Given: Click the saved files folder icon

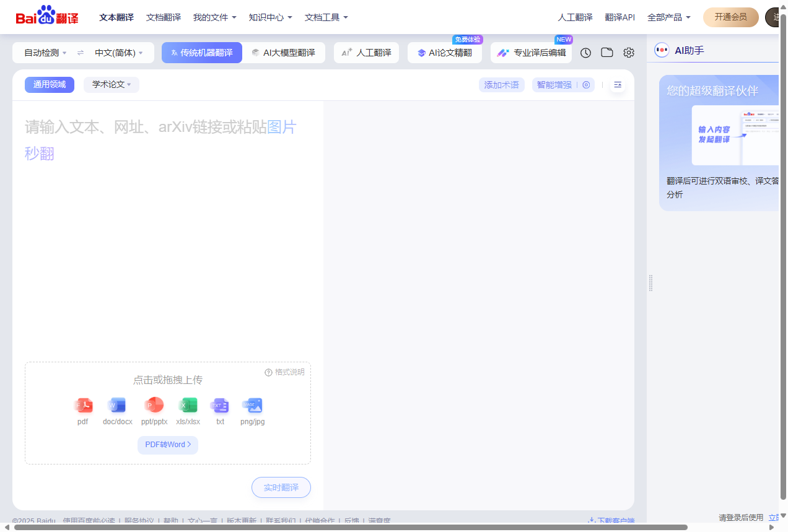Looking at the screenshot, I should point(606,53).
